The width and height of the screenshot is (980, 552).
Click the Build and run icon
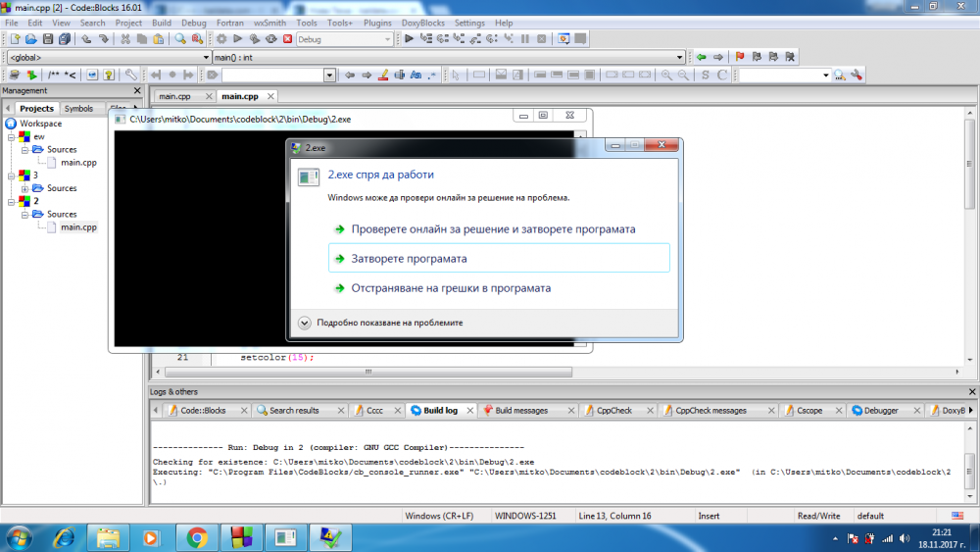point(255,39)
